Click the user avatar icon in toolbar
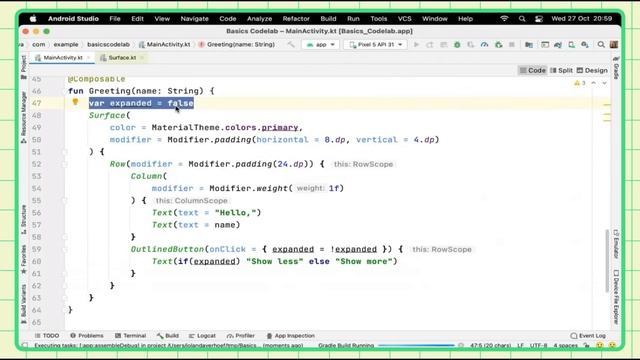This screenshot has height=360, width=640. point(613,44)
